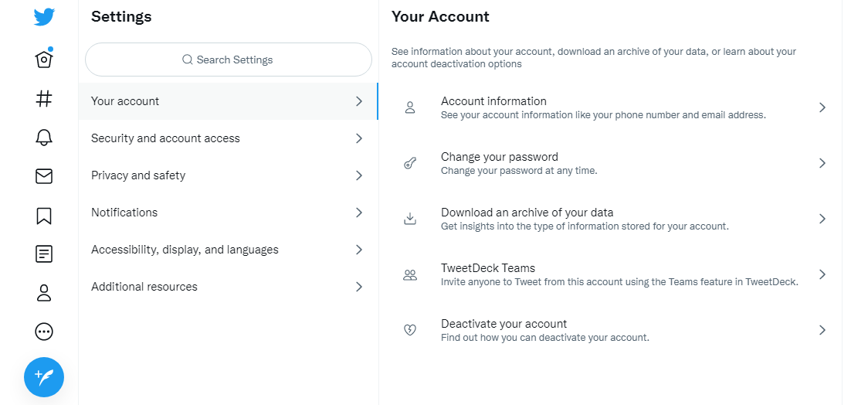The height and width of the screenshot is (405, 868).
Task: Expand Notifications settings chevron
Action: (359, 213)
